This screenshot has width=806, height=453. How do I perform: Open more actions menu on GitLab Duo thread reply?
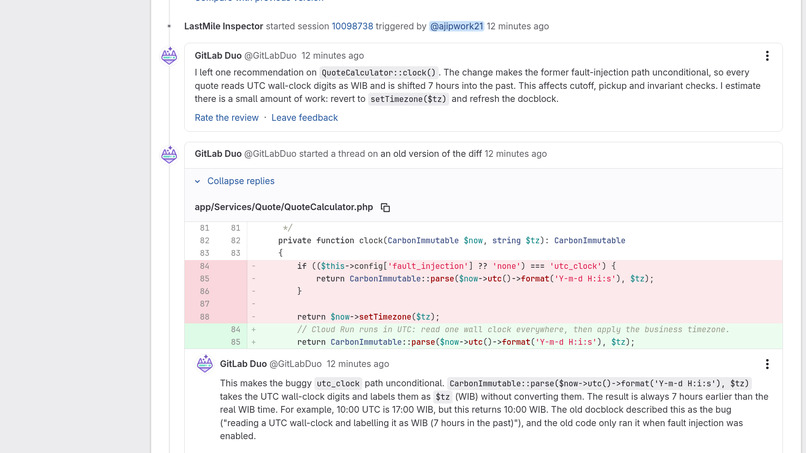(767, 364)
